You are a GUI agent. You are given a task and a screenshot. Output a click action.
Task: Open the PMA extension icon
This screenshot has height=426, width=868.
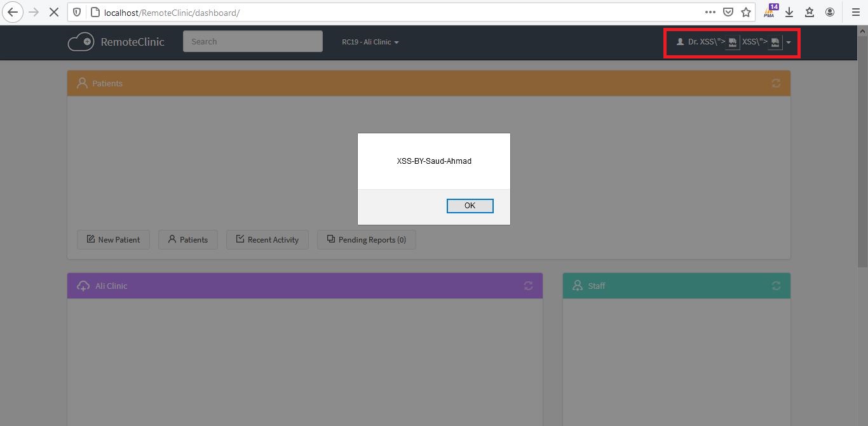click(x=771, y=11)
